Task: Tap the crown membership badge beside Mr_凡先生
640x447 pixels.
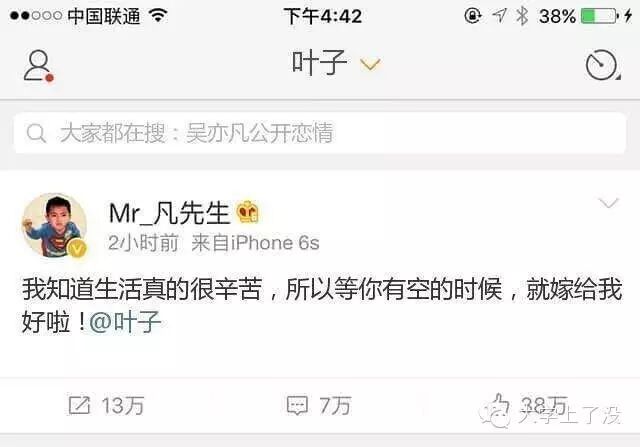Action: (248, 212)
